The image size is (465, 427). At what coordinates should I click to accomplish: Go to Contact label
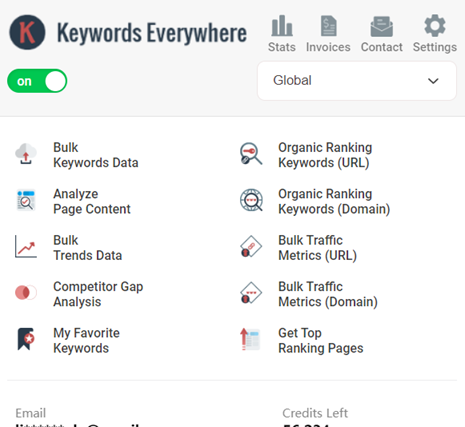(x=382, y=47)
